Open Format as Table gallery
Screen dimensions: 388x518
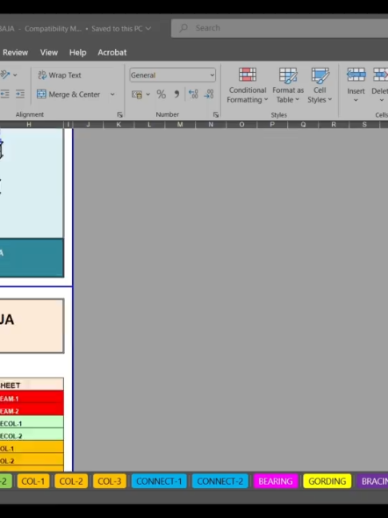pyautogui.click(x=288, y=86)
